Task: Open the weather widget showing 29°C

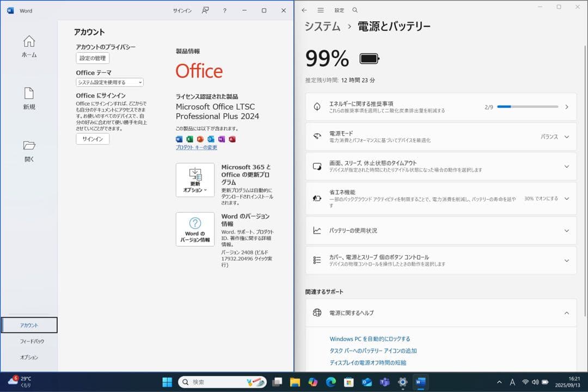Action: tap(20, 382)
